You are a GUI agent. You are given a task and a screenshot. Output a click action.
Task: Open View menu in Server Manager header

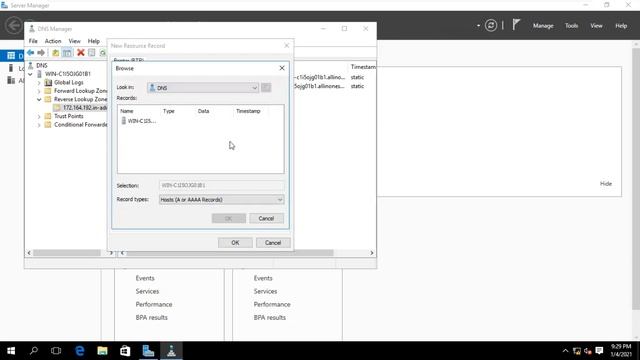(x=596, y=26)
